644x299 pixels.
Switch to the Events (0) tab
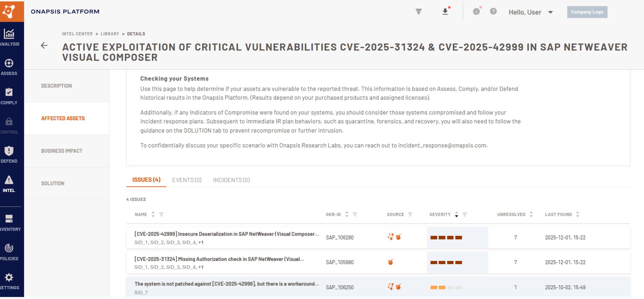click(187, 180)
